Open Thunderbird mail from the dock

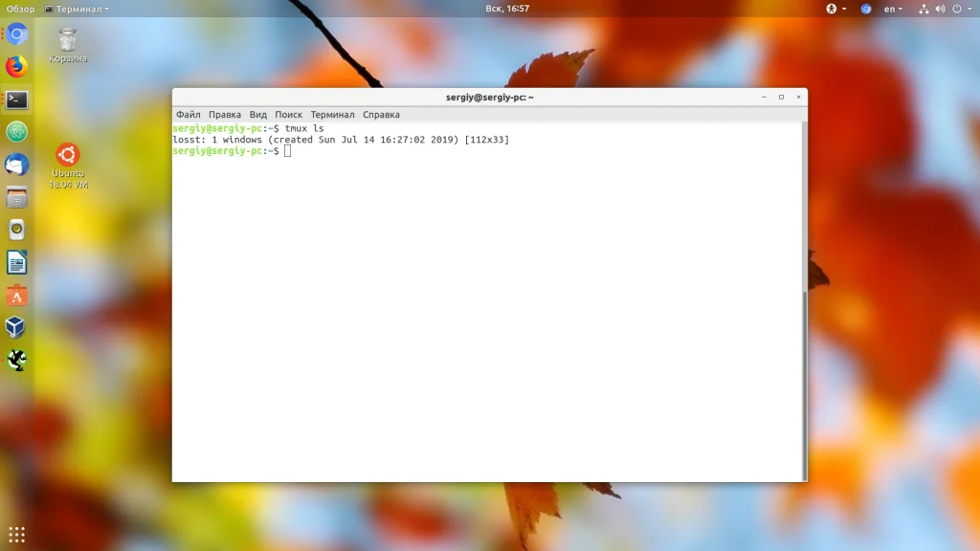[17, 165]
